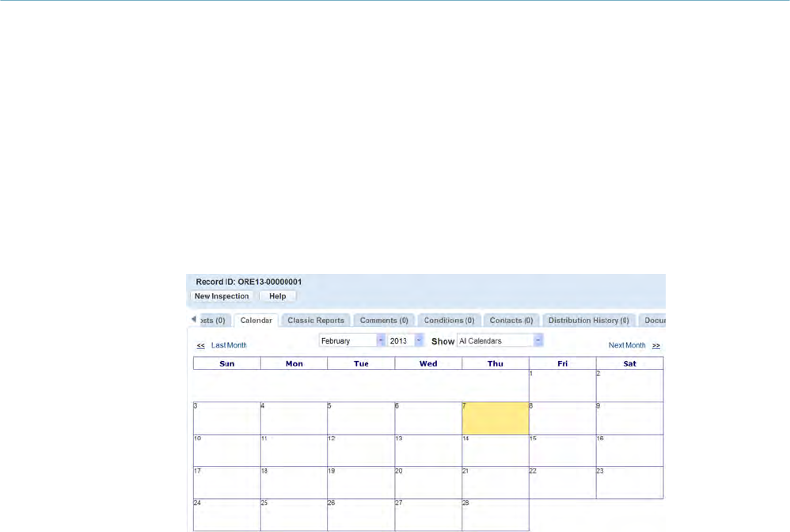Select day 2 on Saturday column

(x=630, y=386)
